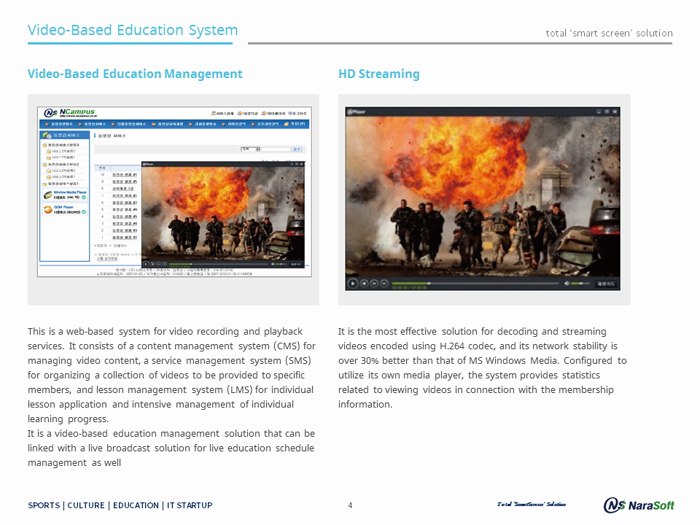Click the search button beside the NCampus search field
Screen dimensions: 700x525
pyautogui.click(x=297, y=149)
